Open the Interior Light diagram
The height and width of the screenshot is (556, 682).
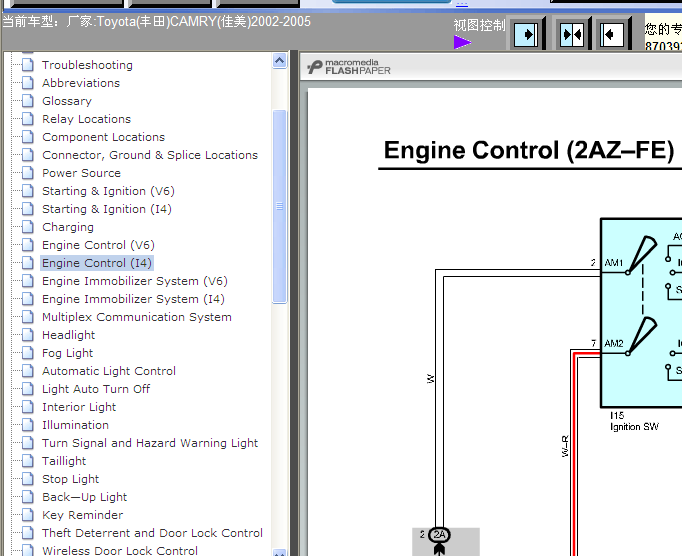[79, 407]
